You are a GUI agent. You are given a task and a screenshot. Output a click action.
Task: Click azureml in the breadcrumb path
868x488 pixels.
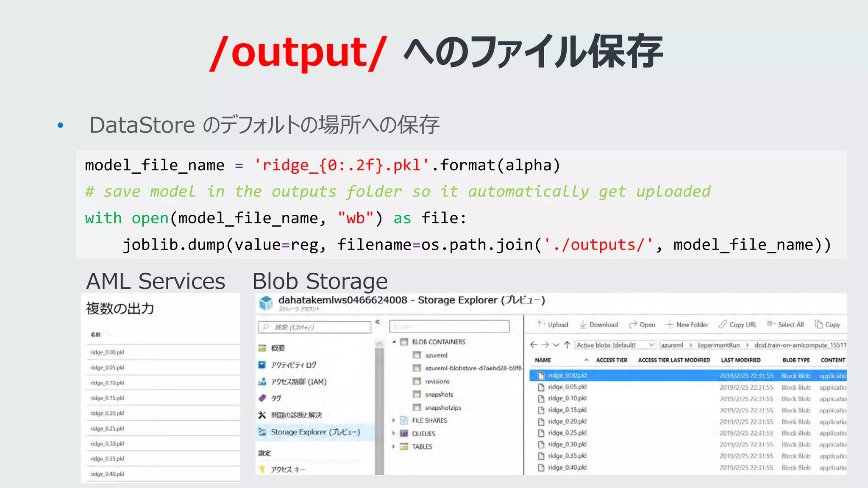coord(672,345)
